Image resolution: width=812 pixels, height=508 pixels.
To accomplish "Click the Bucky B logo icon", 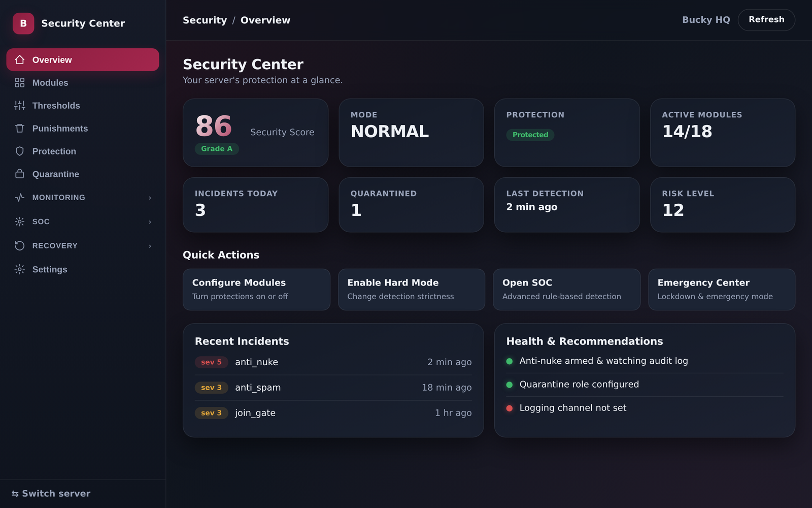I will pos(23,23).
